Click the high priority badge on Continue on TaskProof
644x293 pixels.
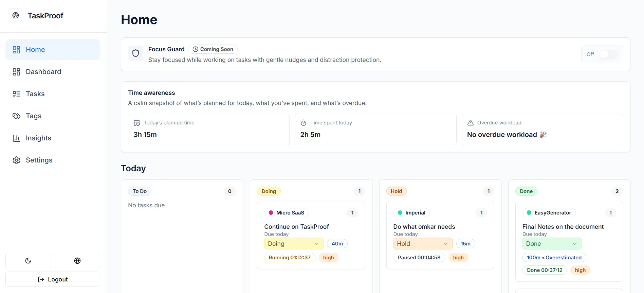(328, 258)
